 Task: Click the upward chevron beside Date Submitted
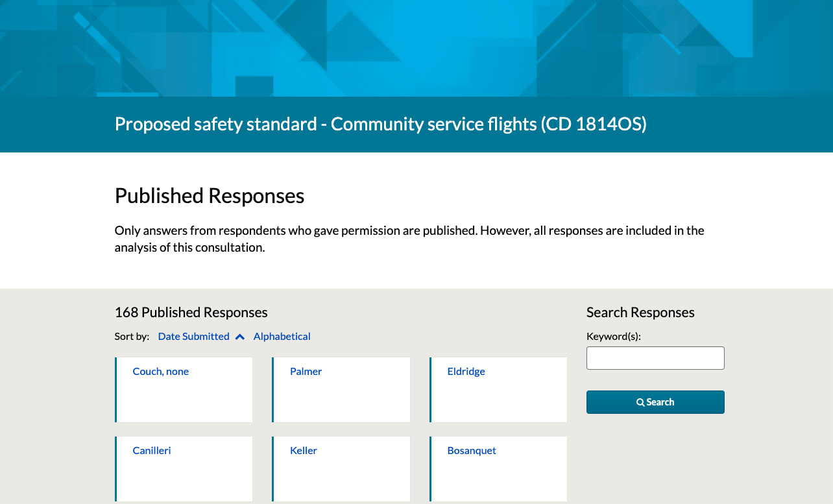[x=239, y=336]
